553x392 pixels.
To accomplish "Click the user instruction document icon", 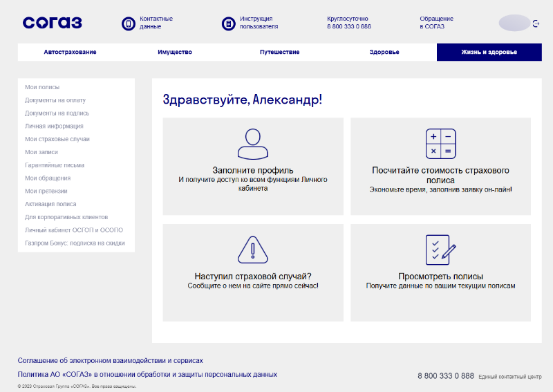I will (228, 24).
